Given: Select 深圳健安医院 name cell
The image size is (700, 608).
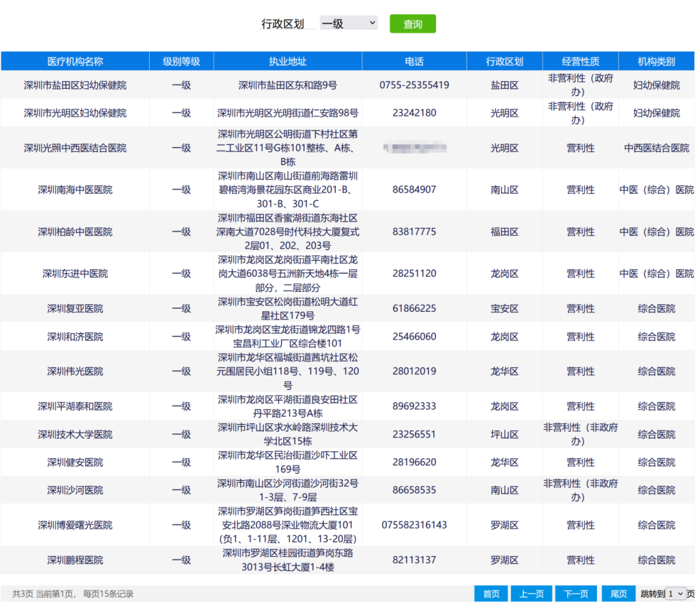Looking at the screenshot, I should click(x=75, y=462).
